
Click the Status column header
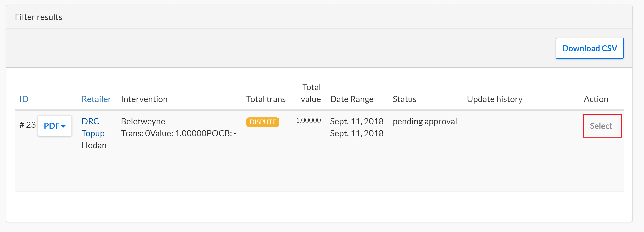[404, 99]
